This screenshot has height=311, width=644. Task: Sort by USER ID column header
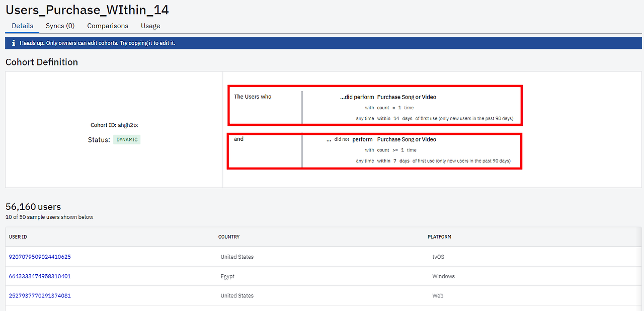(x=18, y=237)
